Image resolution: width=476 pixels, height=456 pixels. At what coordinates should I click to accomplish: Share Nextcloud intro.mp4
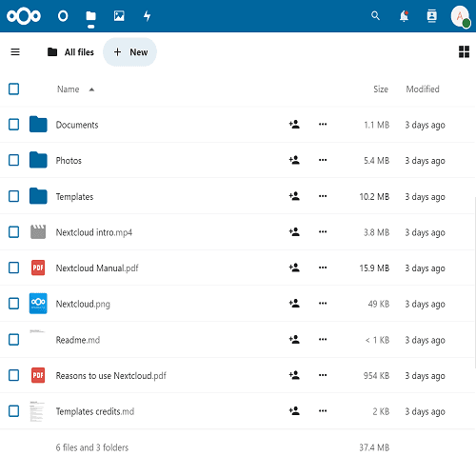click(294, 231)
